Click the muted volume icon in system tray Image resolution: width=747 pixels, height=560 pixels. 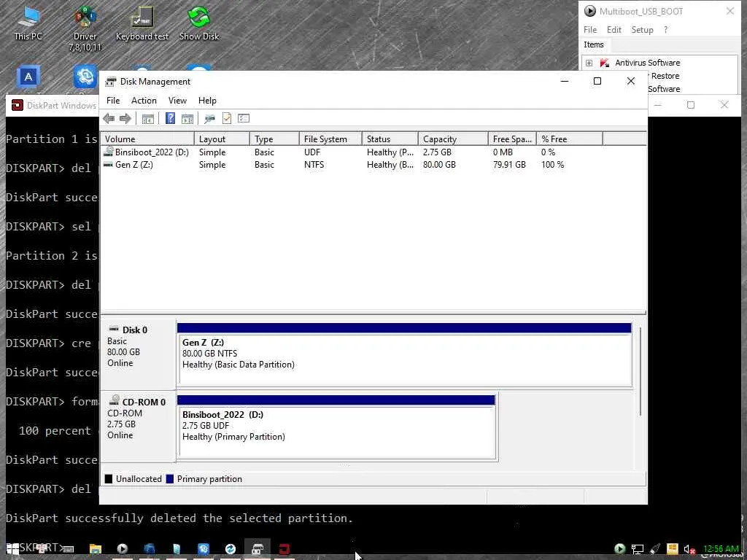click(x=690, y=549)
